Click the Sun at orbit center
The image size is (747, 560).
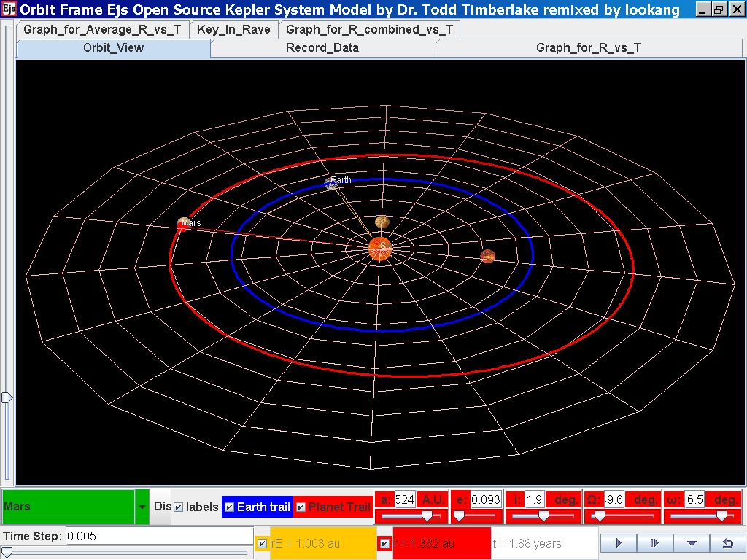coord(379,249)
